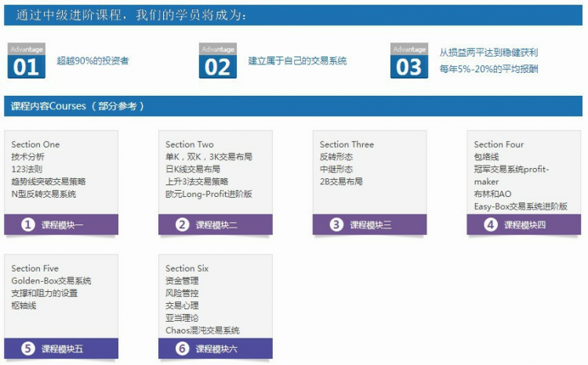
Task: Click the circled number 2 icon
Action: pos(182,225)
